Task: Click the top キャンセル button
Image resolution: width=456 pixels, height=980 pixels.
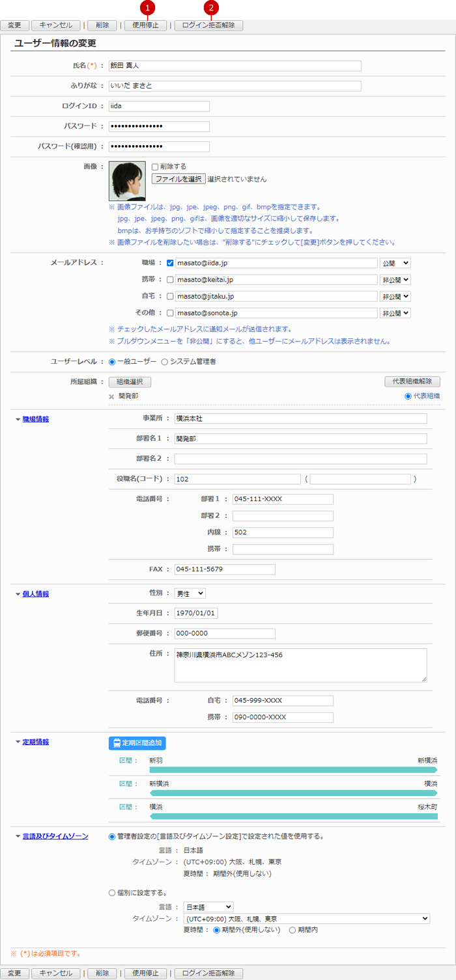Action: [x=56, y=25]
